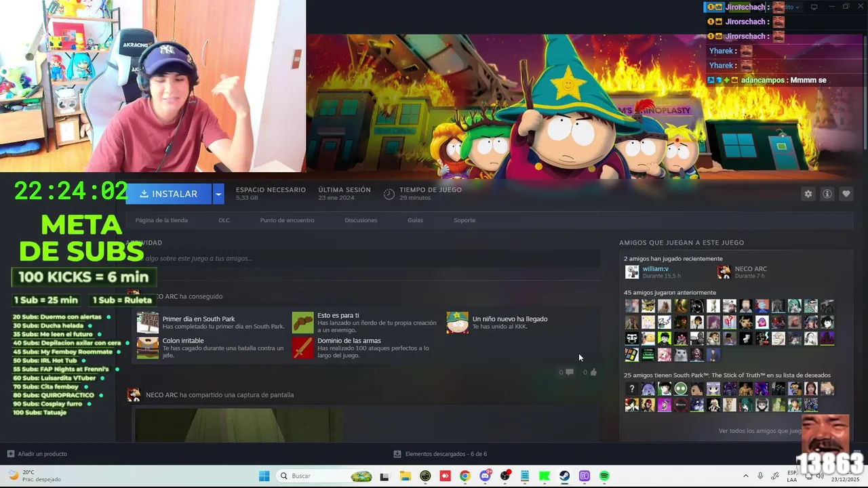Open the Guías tab
Image resolution: width=868 pixels, height=488 pixels.
(x=415, y=220)
